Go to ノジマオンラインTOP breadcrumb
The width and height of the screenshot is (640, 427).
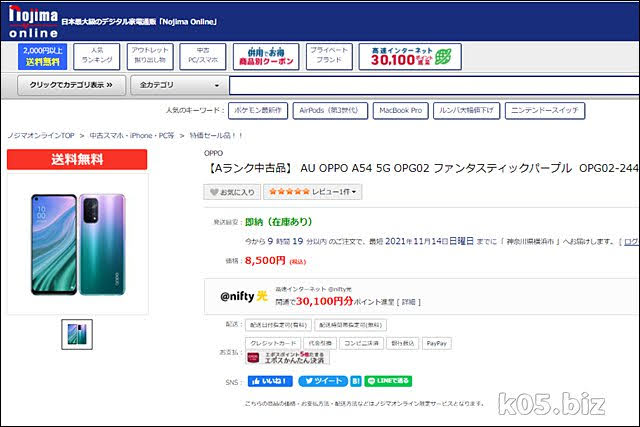tap(41, 136)
